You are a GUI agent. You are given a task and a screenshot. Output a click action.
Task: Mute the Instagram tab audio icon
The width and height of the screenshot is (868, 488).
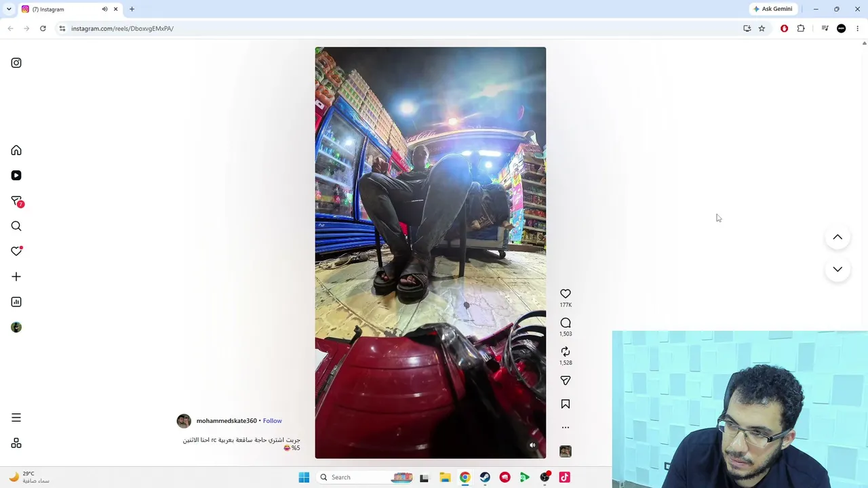[104, 9]
